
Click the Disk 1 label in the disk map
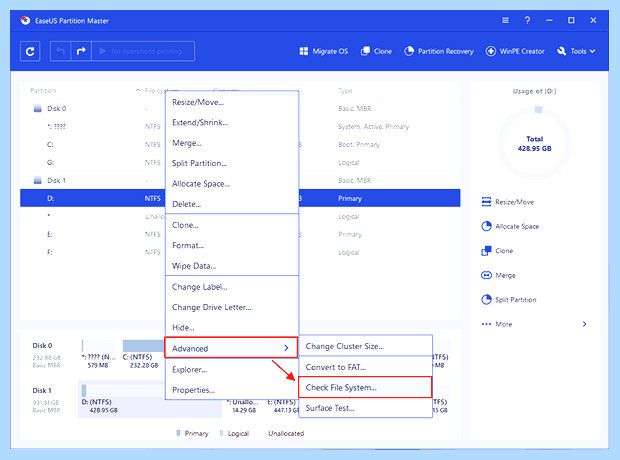(42, 390)
